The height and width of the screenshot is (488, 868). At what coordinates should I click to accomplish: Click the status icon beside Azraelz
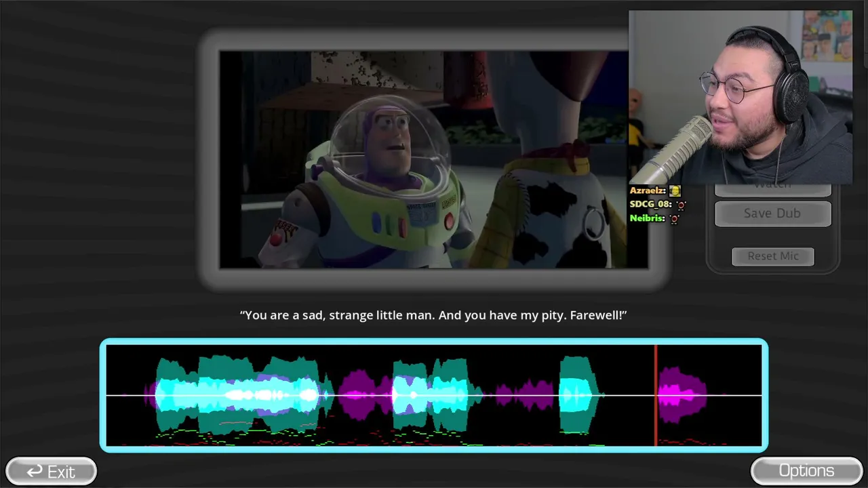[675, 191]
